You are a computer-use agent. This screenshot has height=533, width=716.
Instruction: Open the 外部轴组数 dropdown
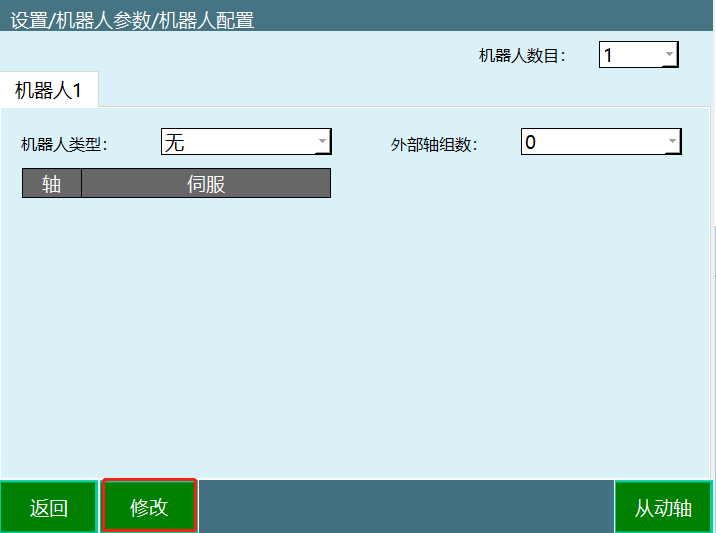(601, 142)
